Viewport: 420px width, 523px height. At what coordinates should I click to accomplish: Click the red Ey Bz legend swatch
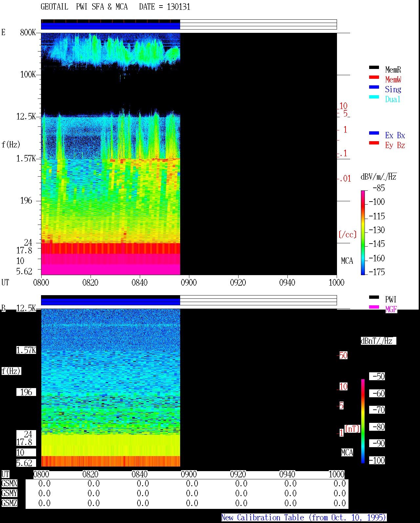pos(374,143)
